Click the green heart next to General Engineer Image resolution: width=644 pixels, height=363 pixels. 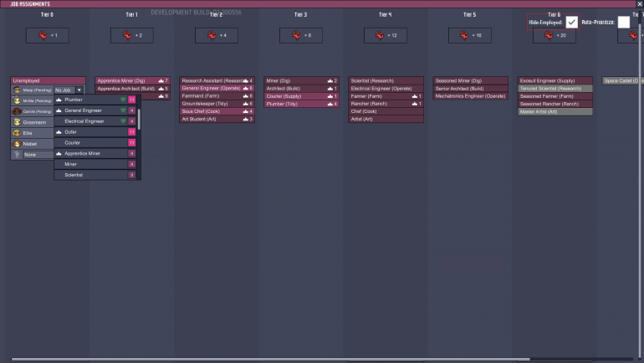[123, 110]
